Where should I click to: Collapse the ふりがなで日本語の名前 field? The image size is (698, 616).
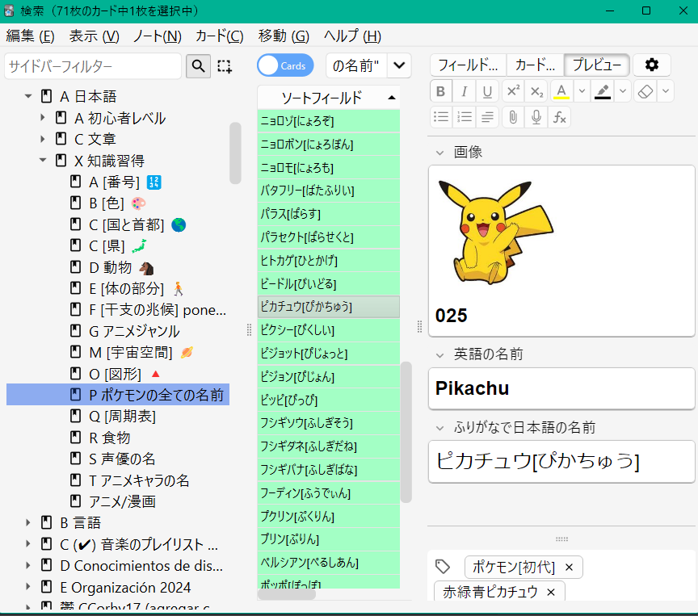click(x=439, y=429)
